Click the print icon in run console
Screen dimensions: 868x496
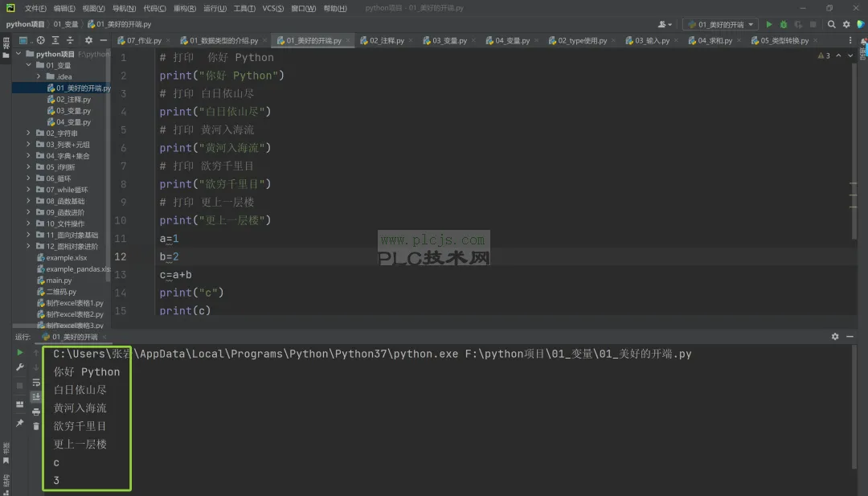[36, 412]
